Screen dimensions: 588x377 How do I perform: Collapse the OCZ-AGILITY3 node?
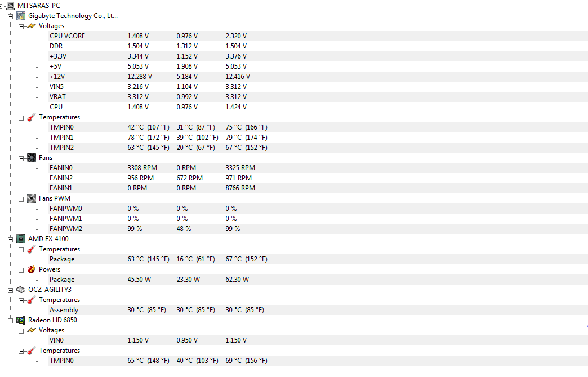[x=11, y=290]
